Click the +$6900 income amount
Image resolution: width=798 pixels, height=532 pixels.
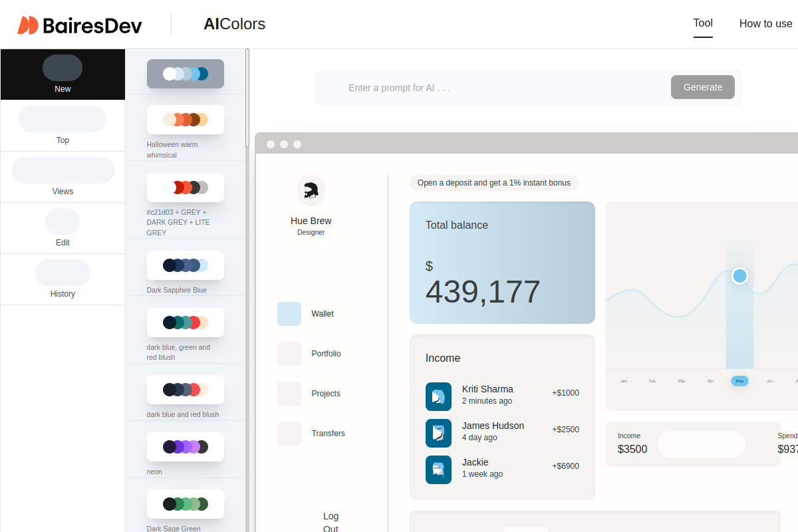(565, 466)
